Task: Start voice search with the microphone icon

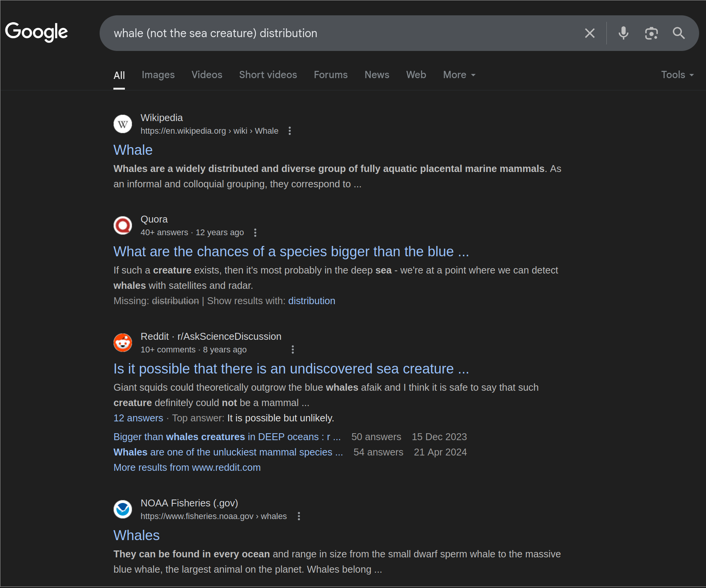Action: [x=623, y=33]
